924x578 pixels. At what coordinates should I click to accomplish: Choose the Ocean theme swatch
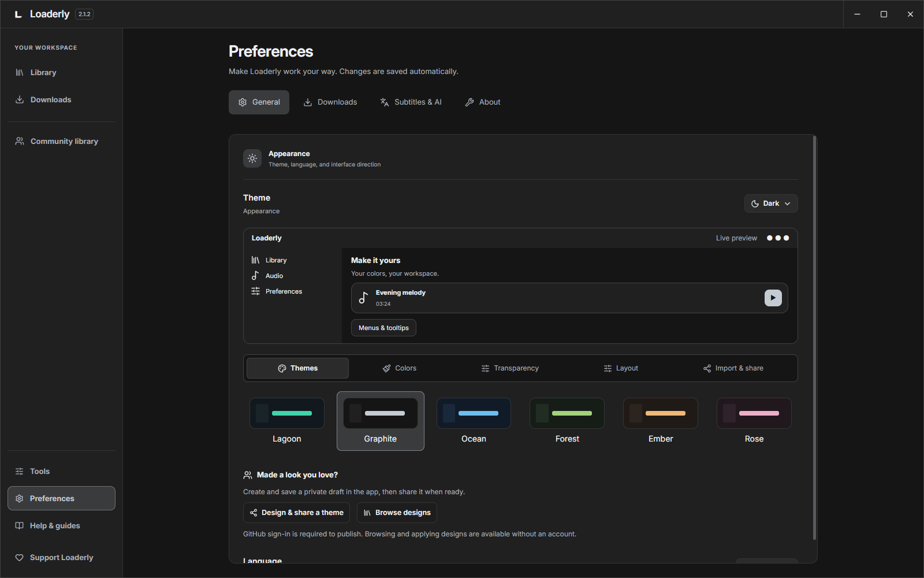point(474,421)
